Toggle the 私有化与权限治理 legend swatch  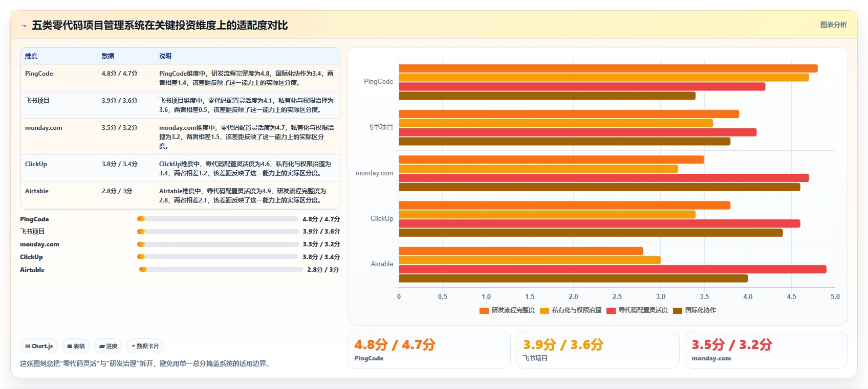545,310
